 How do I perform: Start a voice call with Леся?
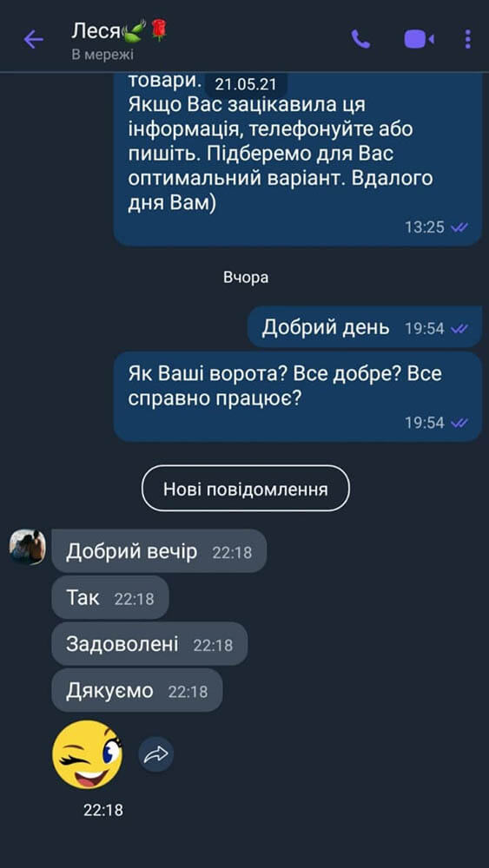(360, 39)
